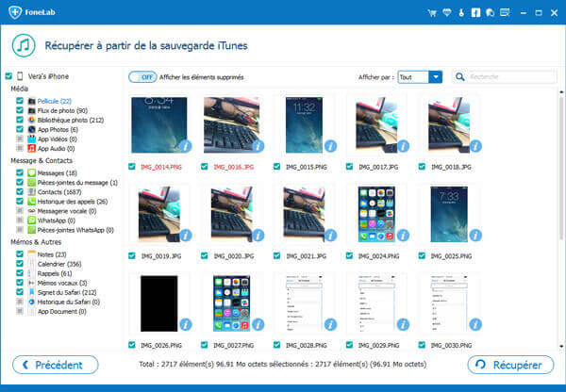Image resolution: width=566 pixels, height=392 pixels.
Task: Open the IMG_0015.PNG lock screen thumbnail
Action: pos(304,124)
